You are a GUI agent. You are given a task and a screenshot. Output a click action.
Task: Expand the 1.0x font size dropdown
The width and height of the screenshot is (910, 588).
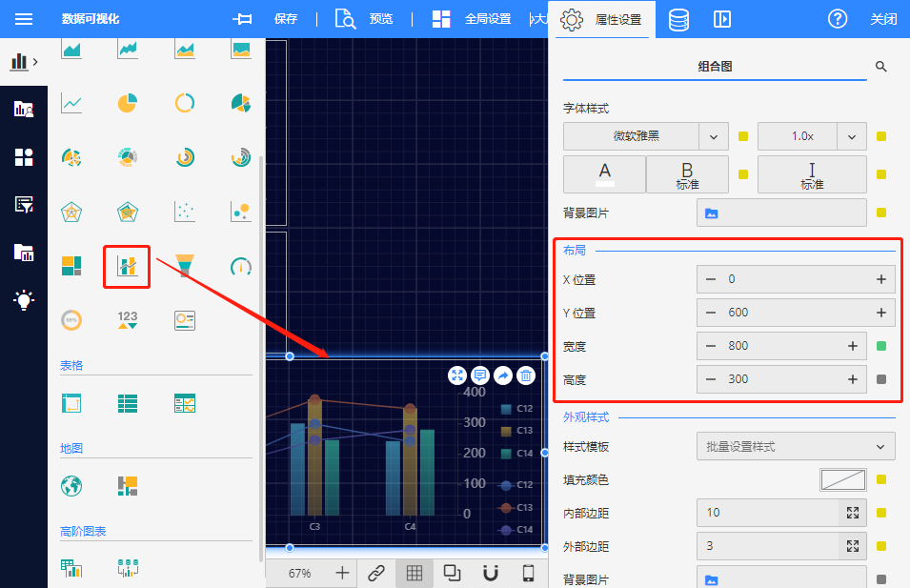pos(851,136)
